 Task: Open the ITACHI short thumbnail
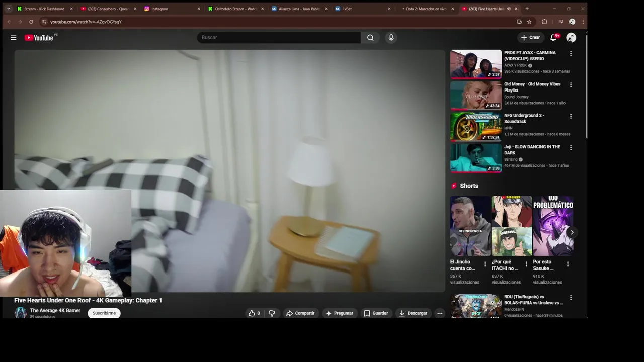[512, 226]
